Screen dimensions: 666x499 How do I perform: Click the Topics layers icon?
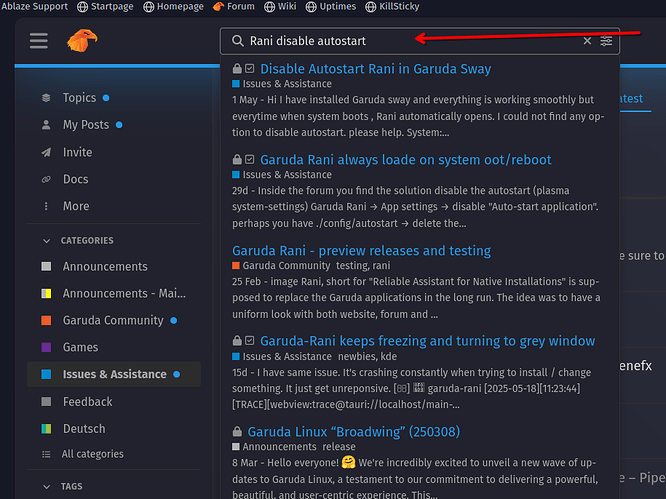click(x=46, y=98)
